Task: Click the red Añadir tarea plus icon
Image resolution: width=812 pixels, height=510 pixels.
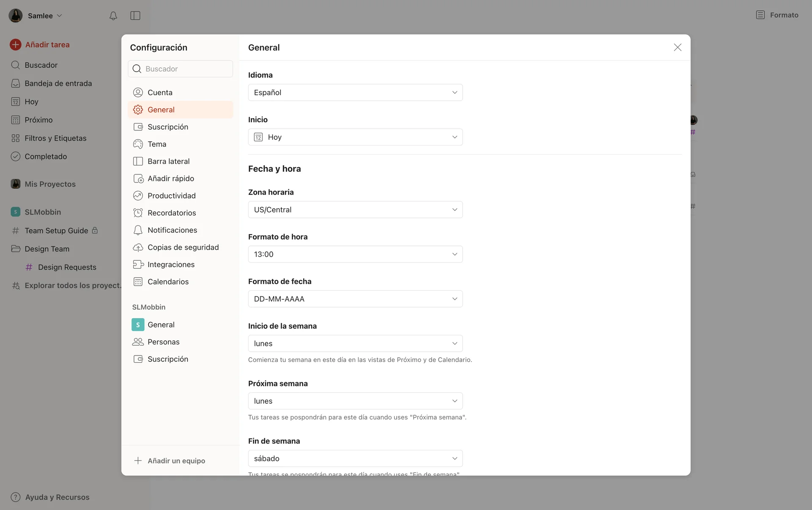Action: 16,44
